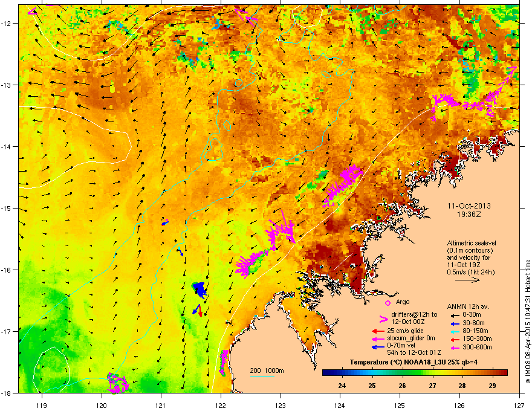The height and width of the screenshot is (411, 532).
Task: Click the 0.5m/s velocity scale arrow
Action: [467, 280]
